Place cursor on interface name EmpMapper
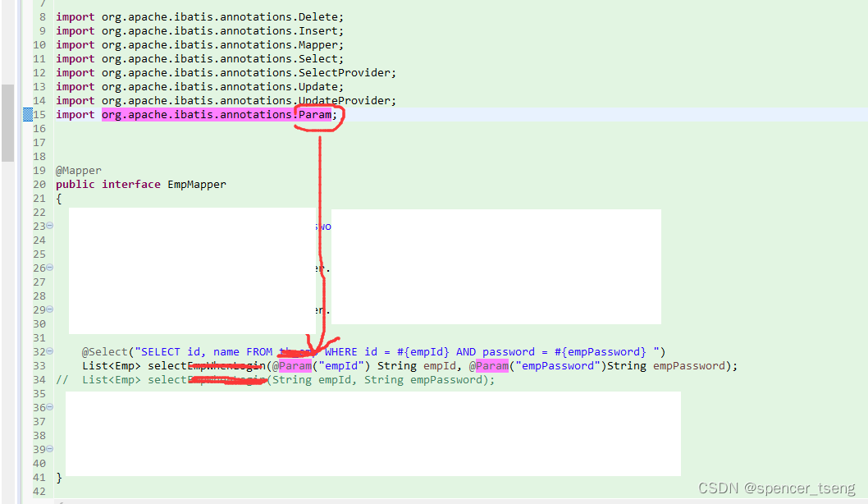868x504 pixels. tap(196, 184)
